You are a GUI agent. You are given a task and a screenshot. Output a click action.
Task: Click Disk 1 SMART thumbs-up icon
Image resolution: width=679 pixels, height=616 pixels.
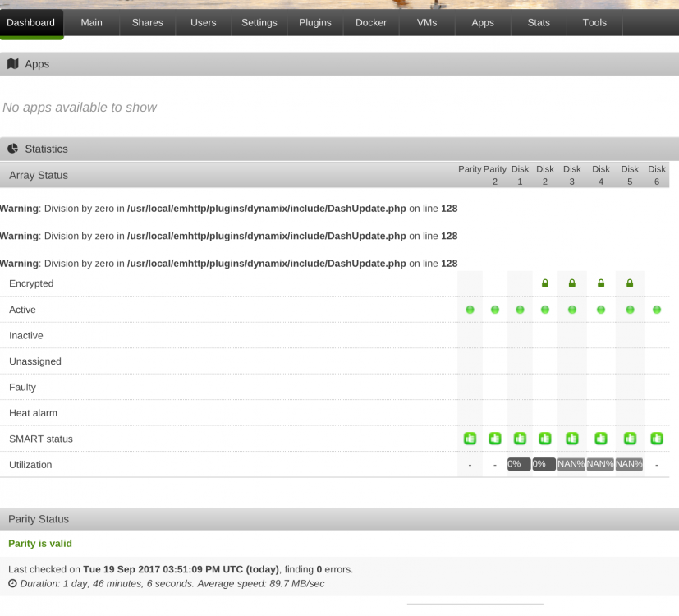(520, 439)
